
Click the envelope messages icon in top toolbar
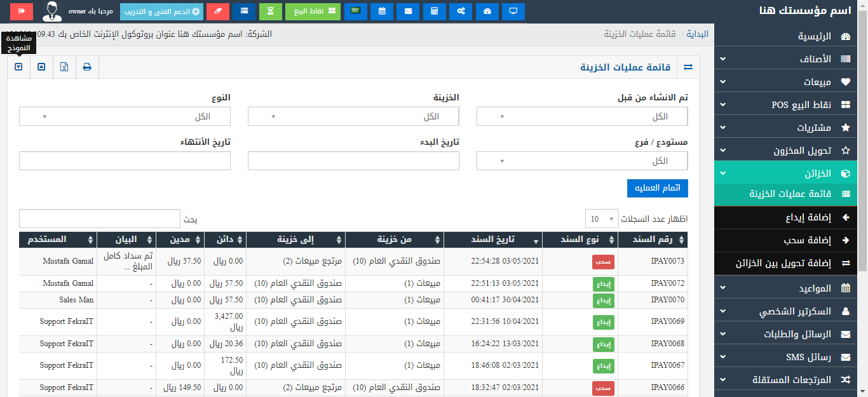point(407,11)
